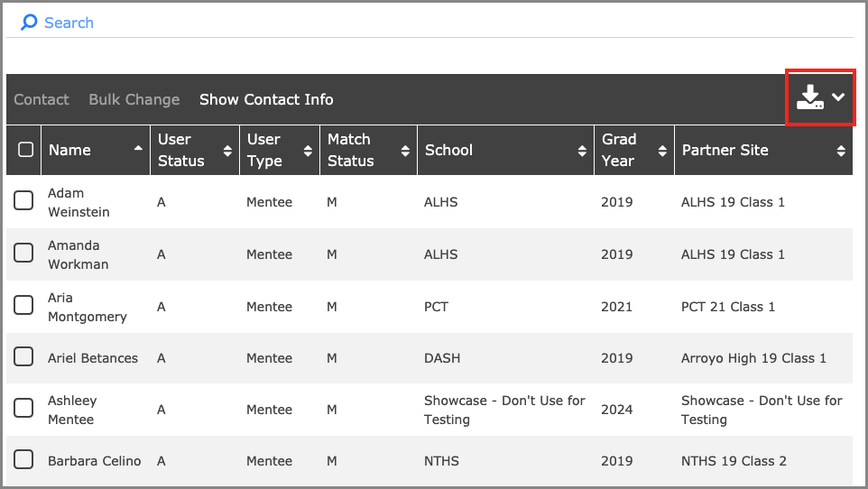Toggle the select-all header checkbox
The width and height of the screenshot is (868, 489).
pos(25,150)
